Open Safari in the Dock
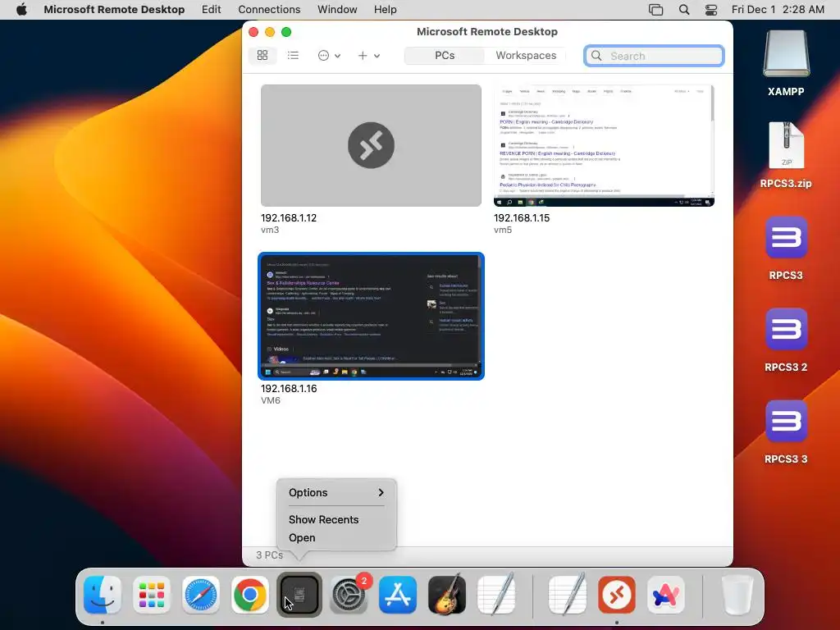 pyautogui.click(x=201, y=595)
